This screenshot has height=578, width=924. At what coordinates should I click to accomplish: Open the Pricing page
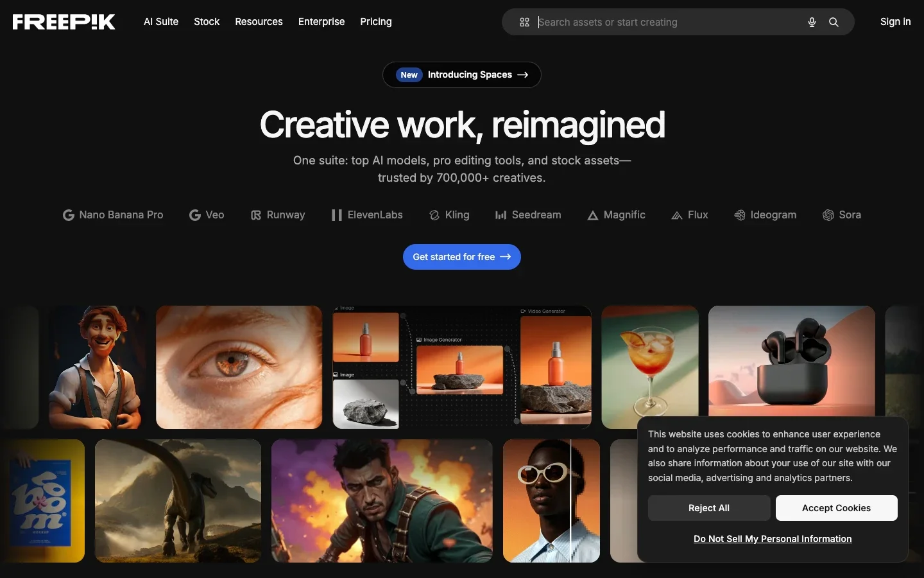tap(376, 22)
